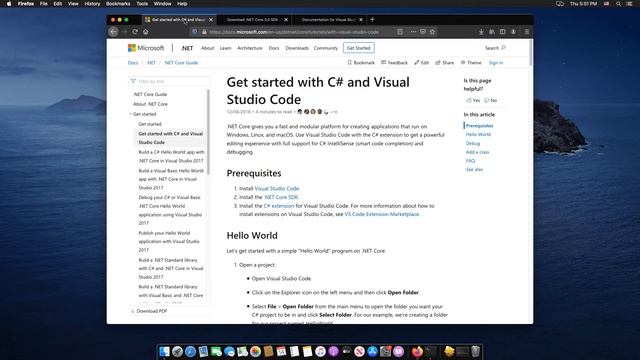Open the Visual Studio Code link
Screen dimensions: 640x360
point(277,189)
